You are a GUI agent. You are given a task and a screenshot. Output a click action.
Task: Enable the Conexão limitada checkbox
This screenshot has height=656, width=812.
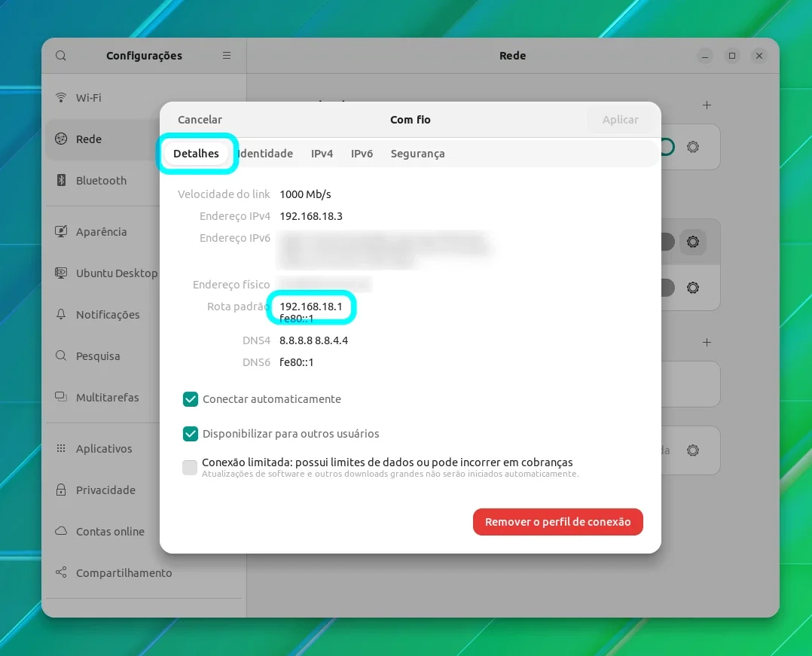point(190,467)
